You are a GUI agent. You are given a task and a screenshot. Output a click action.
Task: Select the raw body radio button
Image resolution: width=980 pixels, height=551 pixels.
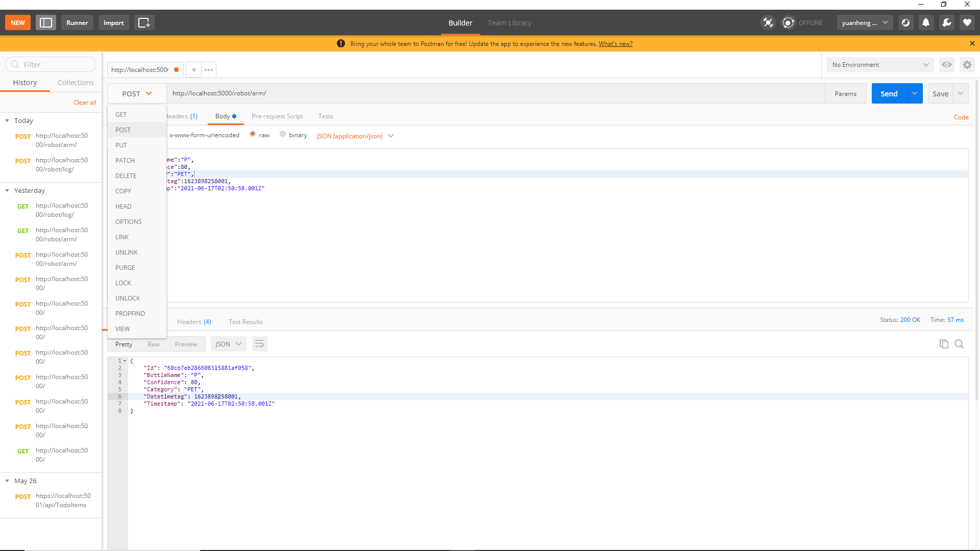[253, 134]
